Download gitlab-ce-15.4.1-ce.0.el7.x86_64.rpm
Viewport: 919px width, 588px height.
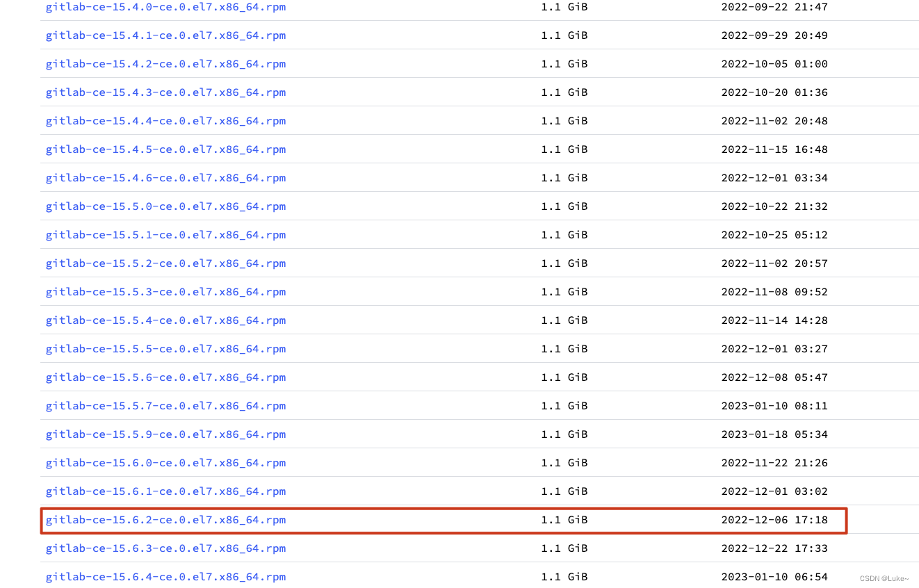165,35
